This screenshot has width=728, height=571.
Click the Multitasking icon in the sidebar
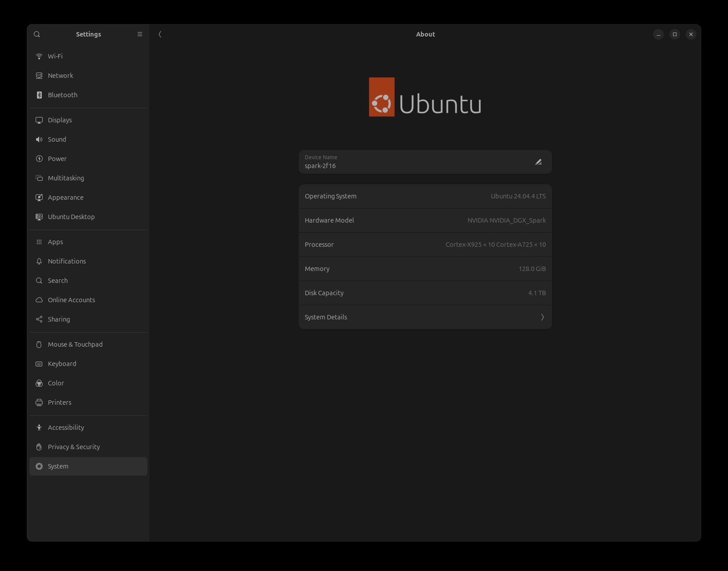(x=39, y=178)
